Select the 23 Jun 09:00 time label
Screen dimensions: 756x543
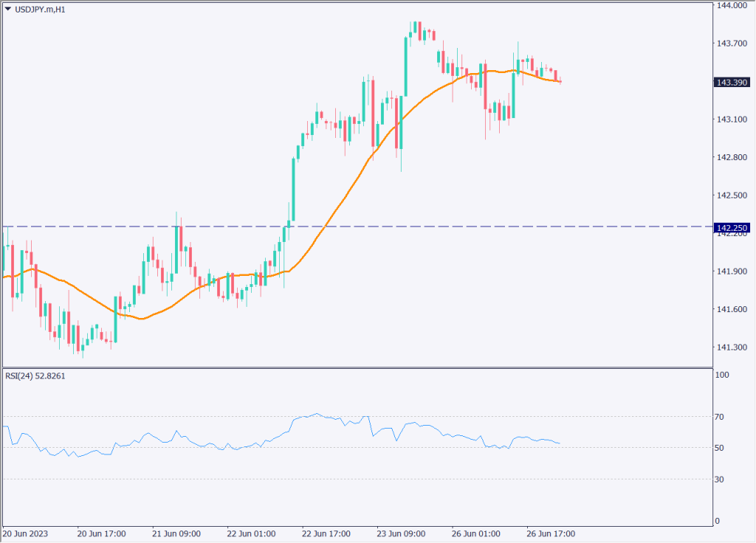pyautogui.click(x=402, y=533)
